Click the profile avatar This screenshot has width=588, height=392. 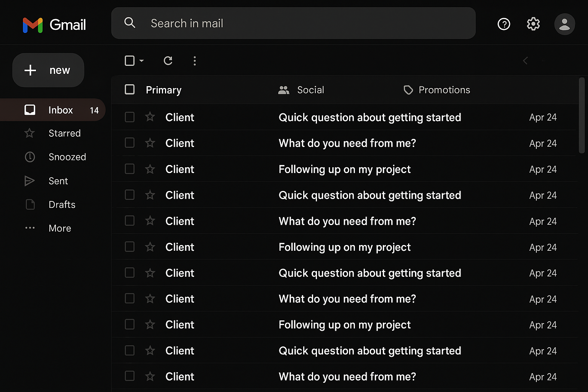(564, 24)
